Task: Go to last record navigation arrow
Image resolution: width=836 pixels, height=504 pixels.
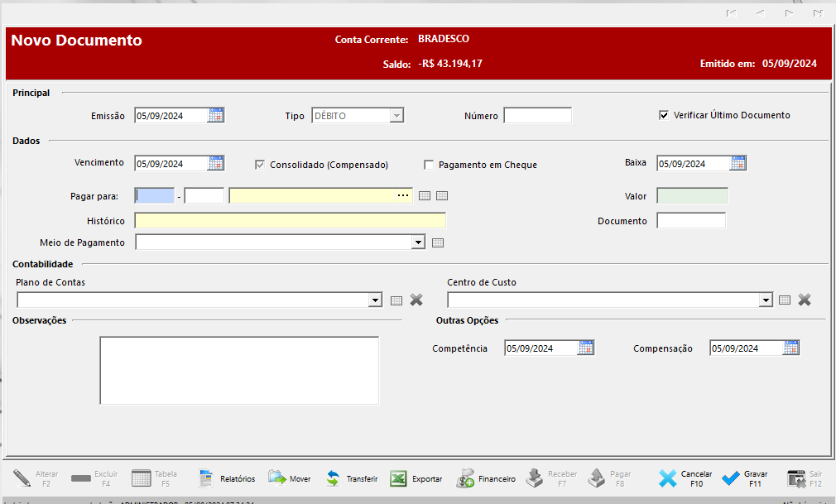Action: pyautogui.click(x=818, y=12)
